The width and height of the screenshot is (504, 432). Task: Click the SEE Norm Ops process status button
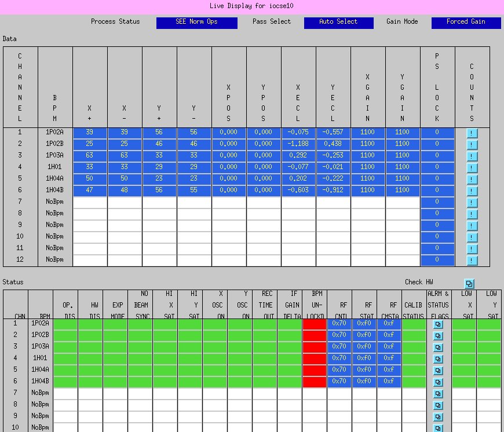point(197,23)
